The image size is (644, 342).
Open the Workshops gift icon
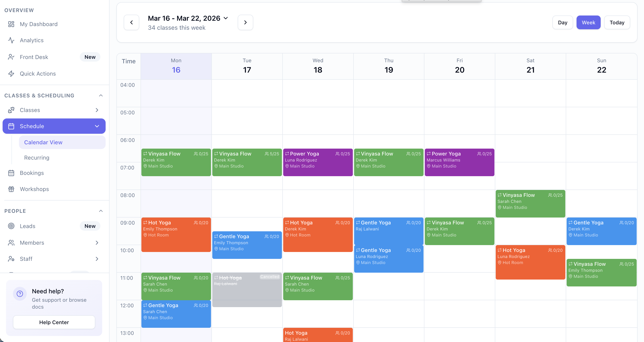[x=11, y=189]
